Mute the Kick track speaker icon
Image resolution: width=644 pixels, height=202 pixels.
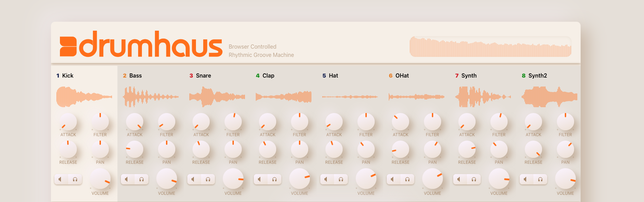[61, 179]
